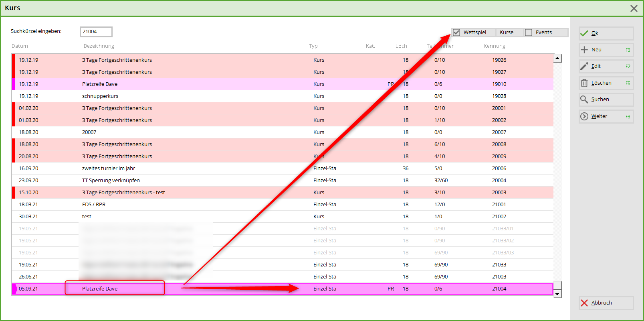644x321 pixels.
Task: Click the green checkmark Ok icon
Action: [584, 33]
